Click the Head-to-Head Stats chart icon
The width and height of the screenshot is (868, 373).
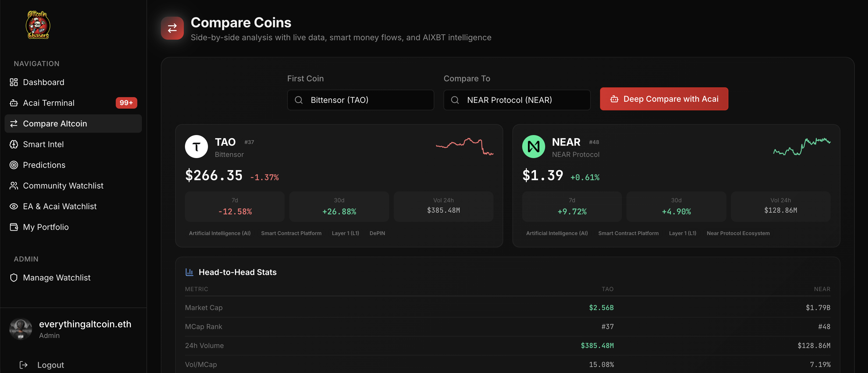(x=189, y=272)
